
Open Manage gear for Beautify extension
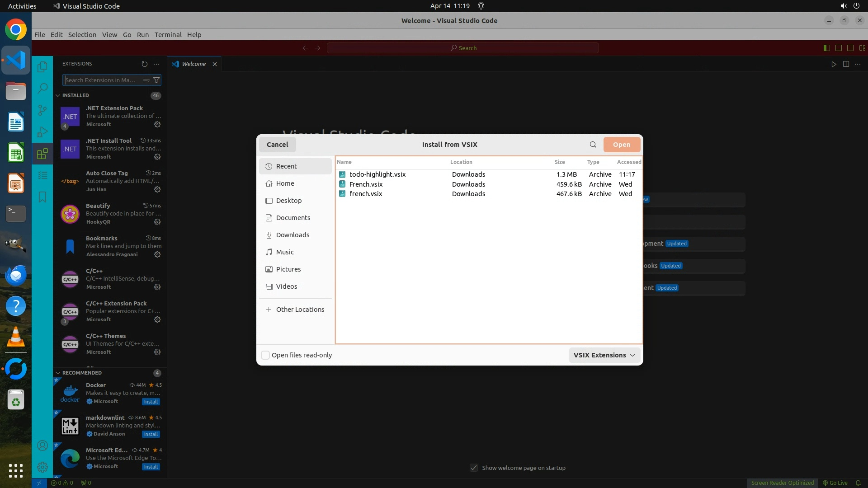point(157,222)
